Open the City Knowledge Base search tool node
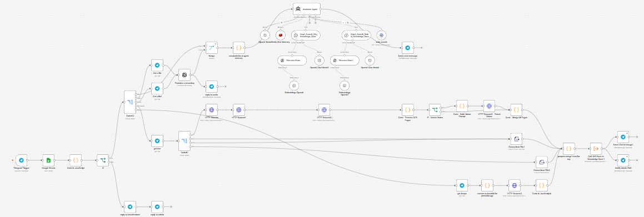644x217 pixels. point(306,36)
